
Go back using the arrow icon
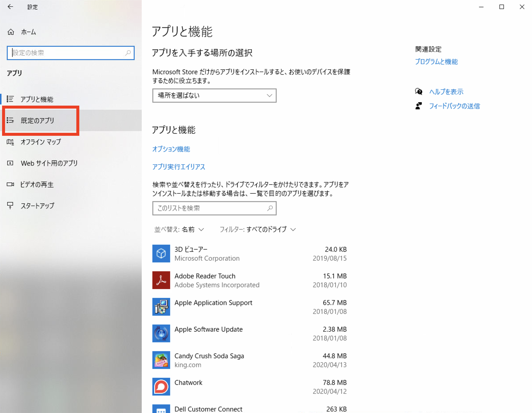(x=10, y=7)
